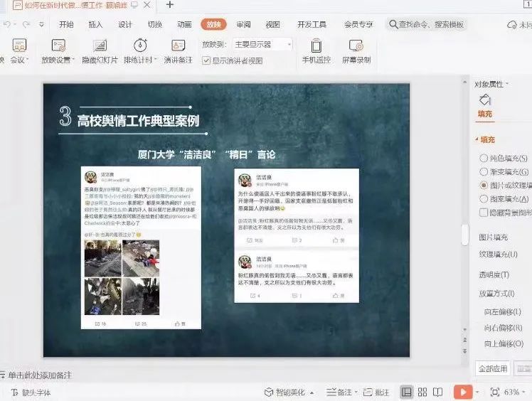Image resolution: width=532 pixels, height=401 pixels.
Task: Select the left Weibo screenshot image
Action: pos(141,247)
